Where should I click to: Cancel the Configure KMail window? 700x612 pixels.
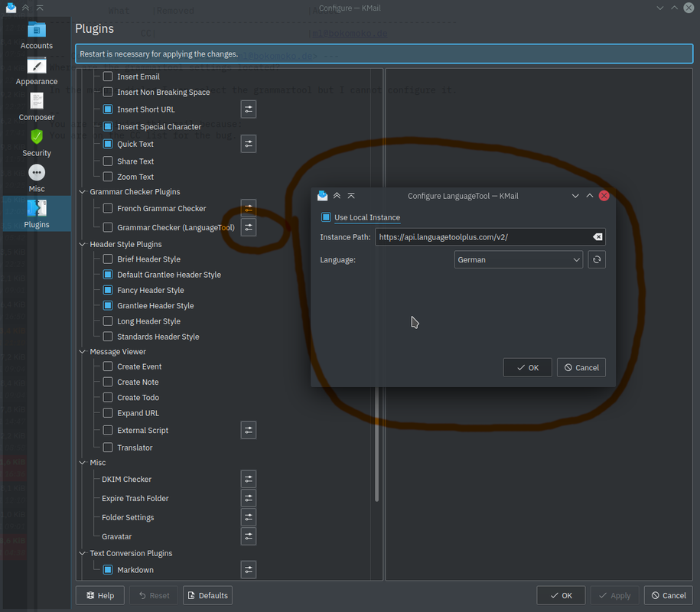(669, 595)
